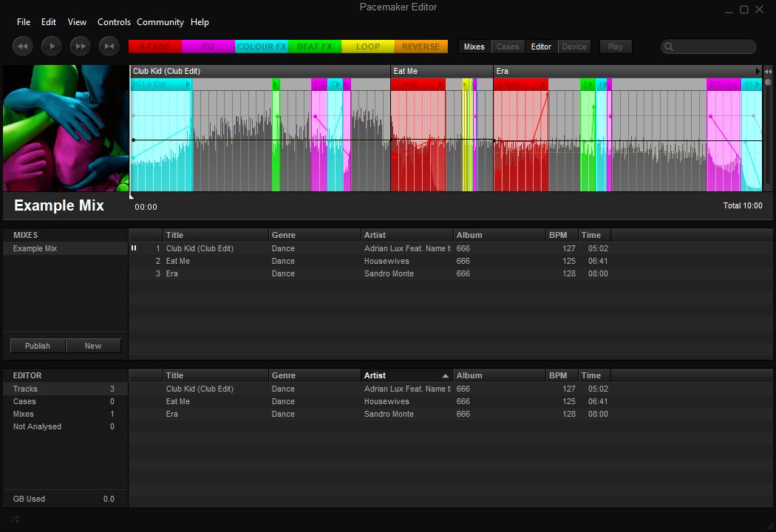Click the shuffle icon at bottom left
Viewport: 776px width, 532px height.
coord(13,519)
